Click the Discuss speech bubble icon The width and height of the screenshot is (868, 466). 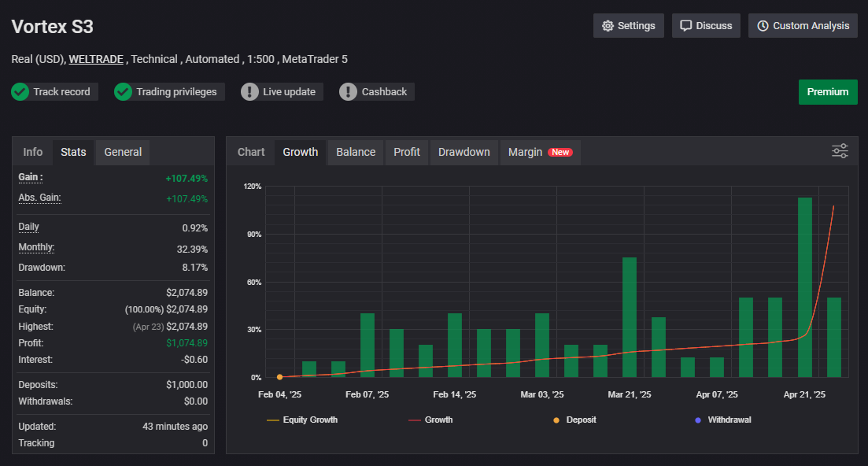pyautogui.click(x=686, y=26)
